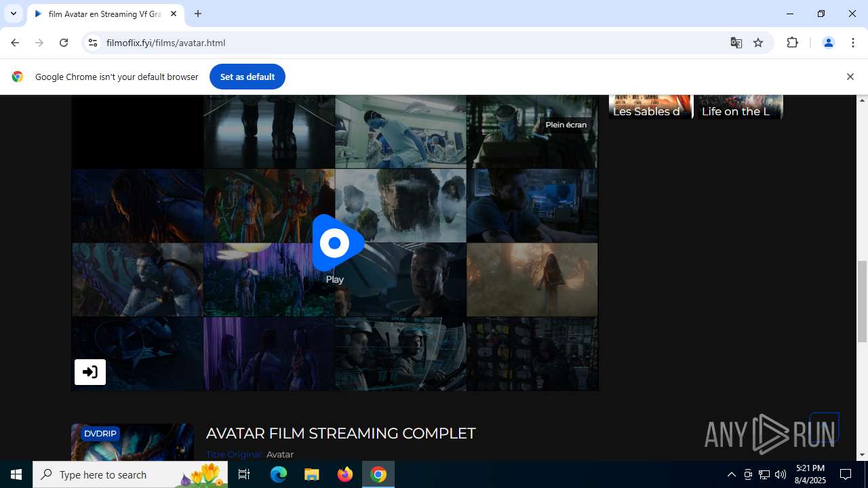Click the DVDRIP badge on poster
Viewport: 868px width, 488px height.
(x=100, y=434)
